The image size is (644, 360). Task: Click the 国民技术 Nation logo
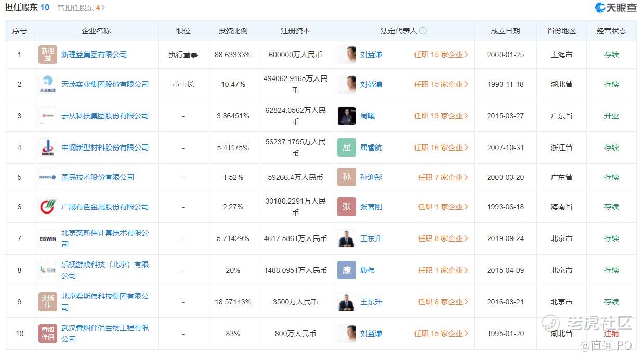pyautogui.click(x=48, y=177)
